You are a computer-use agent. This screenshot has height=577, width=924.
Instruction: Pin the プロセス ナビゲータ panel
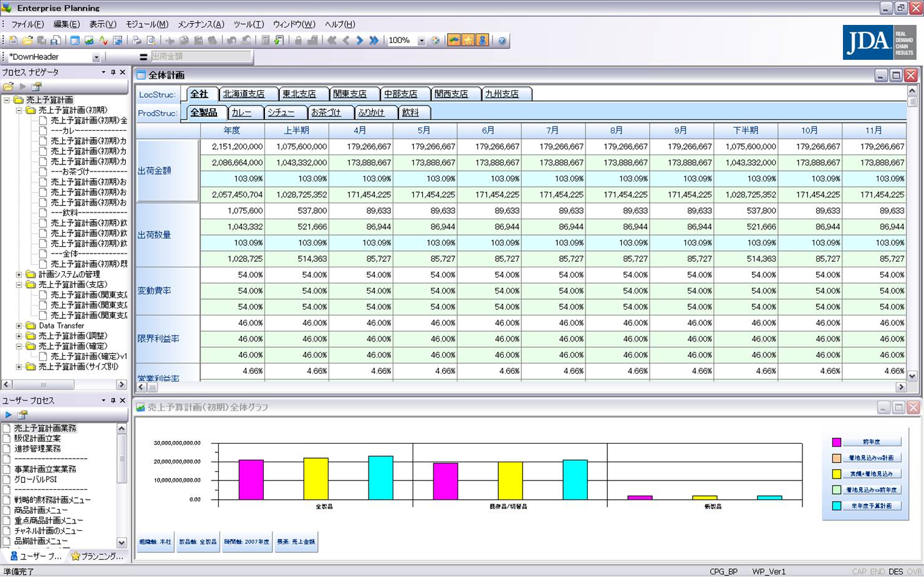coord(113,72)
